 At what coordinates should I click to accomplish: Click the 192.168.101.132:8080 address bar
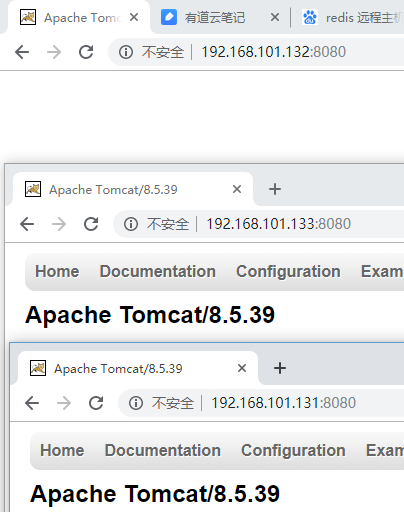pyautogui.click(x=257, y=52)
